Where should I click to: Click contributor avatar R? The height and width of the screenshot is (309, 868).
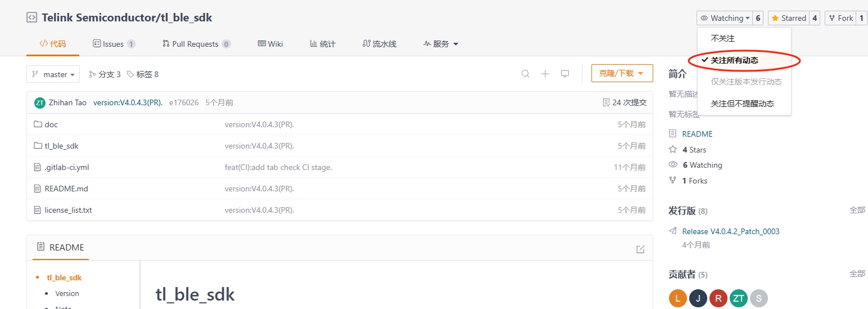point(718,298)
